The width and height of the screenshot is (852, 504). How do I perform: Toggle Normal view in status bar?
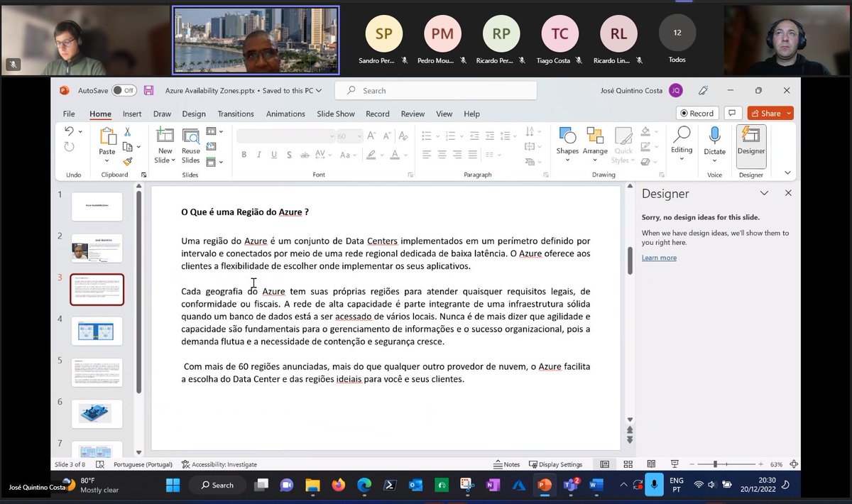click(604, 464)
